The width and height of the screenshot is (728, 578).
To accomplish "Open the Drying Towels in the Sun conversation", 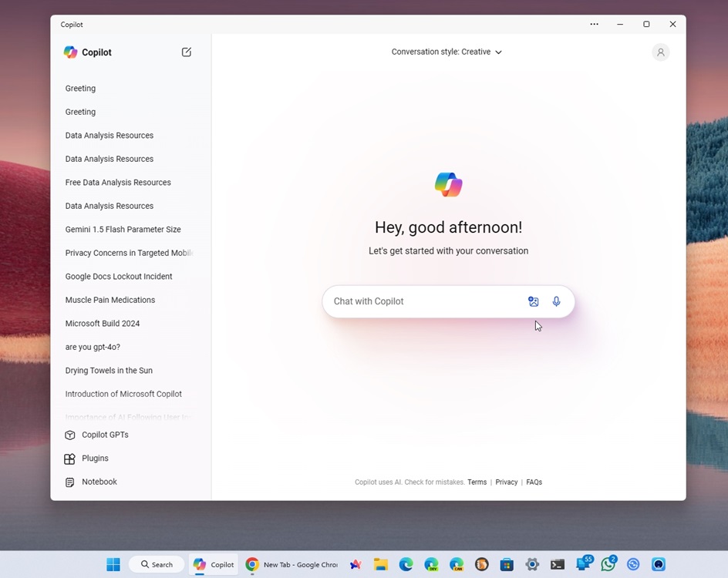I will coord(108,370).
